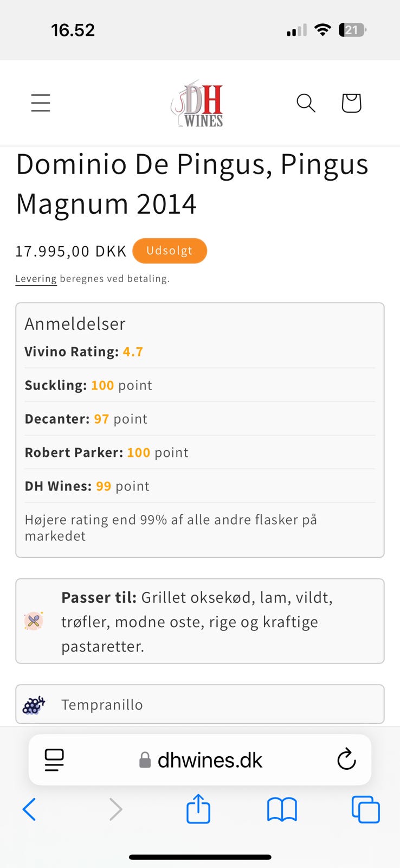
Task: Tap the DH Wines logo
Action: (x=198, y=103)
